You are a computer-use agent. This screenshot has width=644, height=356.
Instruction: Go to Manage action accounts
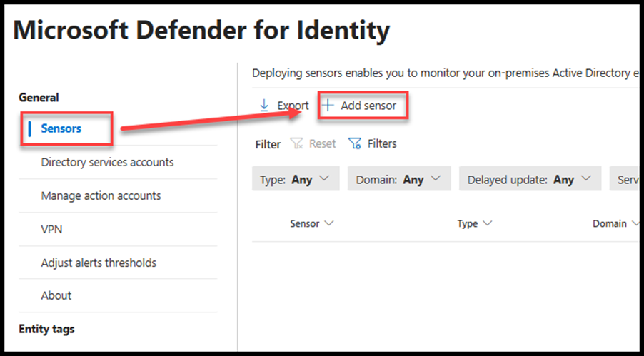pos(101,195)
